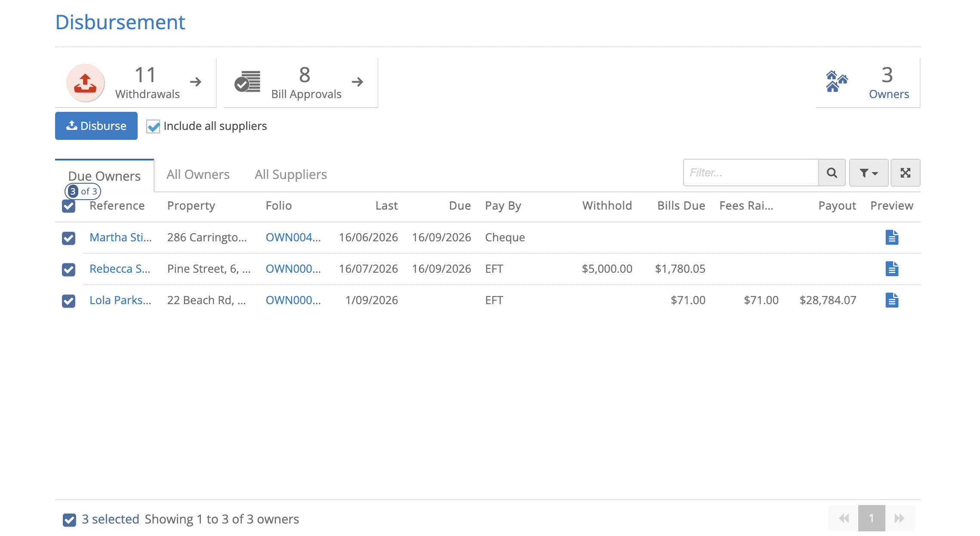Screen dimensions: 980x536
Task: Sort by Withhold column header
Action: click(607, 206)
